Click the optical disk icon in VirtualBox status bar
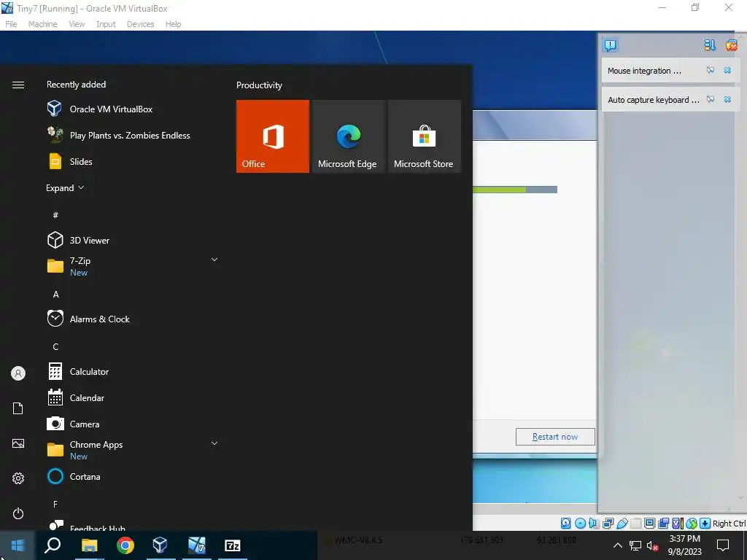This screenshot has width=747, height=560. (580, 524)
